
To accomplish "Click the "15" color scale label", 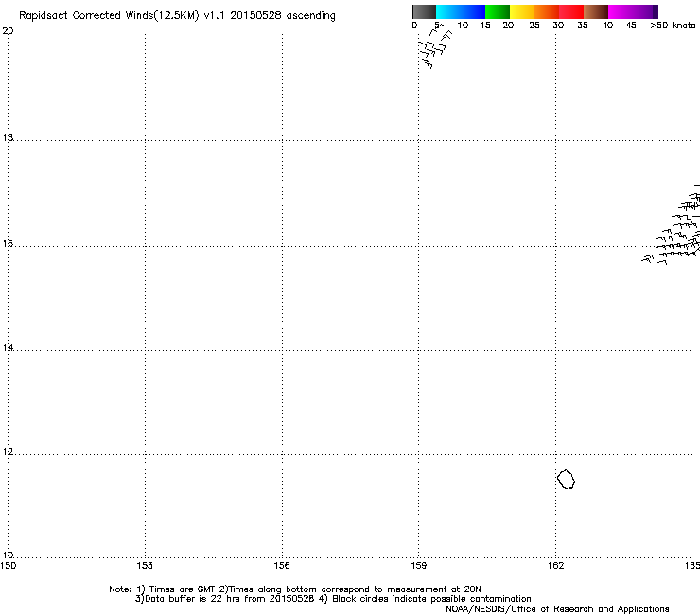I will point(485,26).
